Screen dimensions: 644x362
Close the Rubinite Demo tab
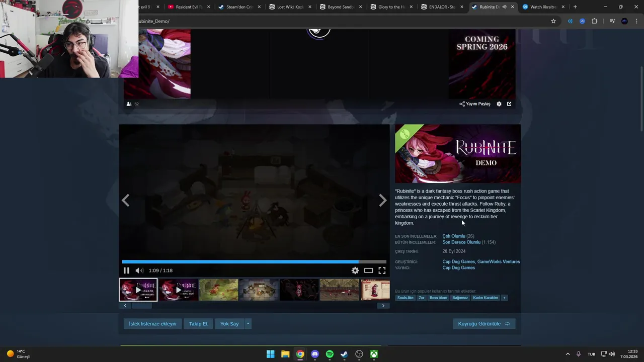(x=513, y=7)
